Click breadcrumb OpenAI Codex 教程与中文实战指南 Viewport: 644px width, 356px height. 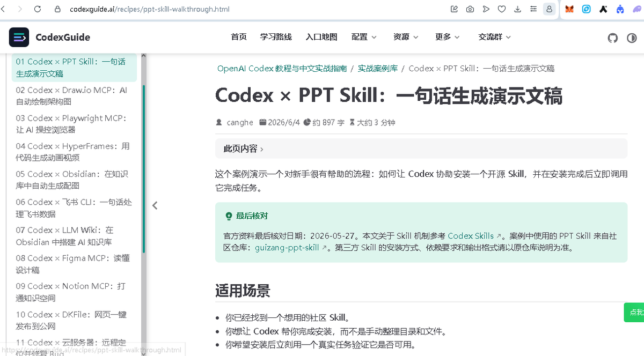(282, 69)
